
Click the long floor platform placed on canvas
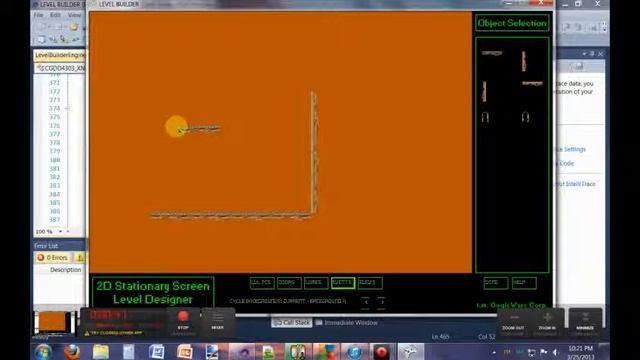231,216
